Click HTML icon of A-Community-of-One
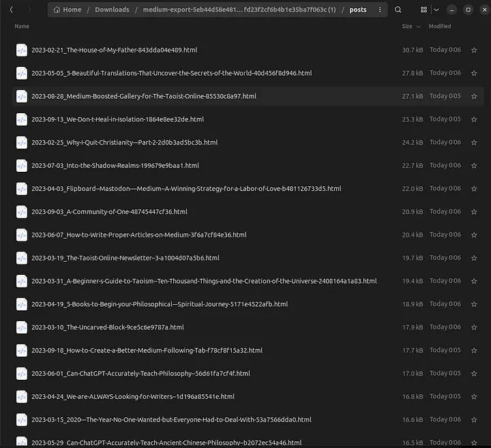Viewport: 491px width, 448px height. 22,212
